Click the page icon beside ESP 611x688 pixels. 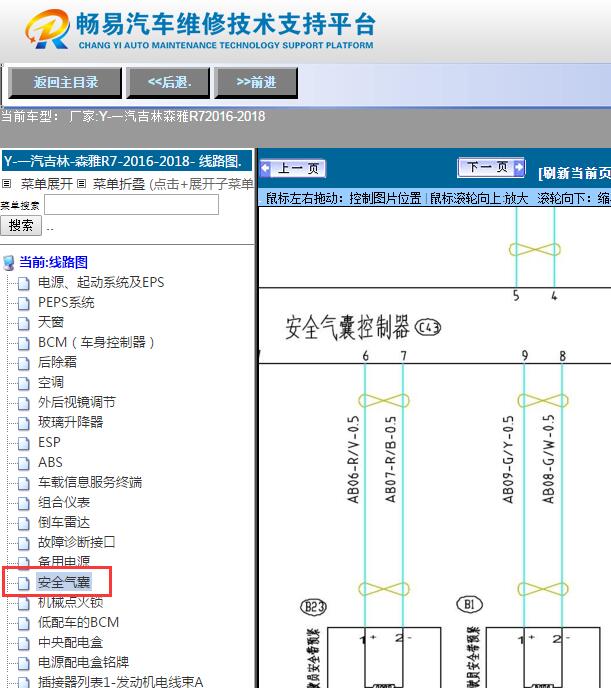[x=24, y=443]
